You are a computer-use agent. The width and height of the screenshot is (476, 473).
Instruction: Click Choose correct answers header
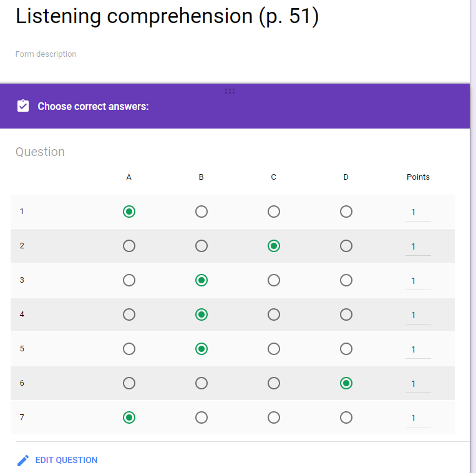click(93, 107)
